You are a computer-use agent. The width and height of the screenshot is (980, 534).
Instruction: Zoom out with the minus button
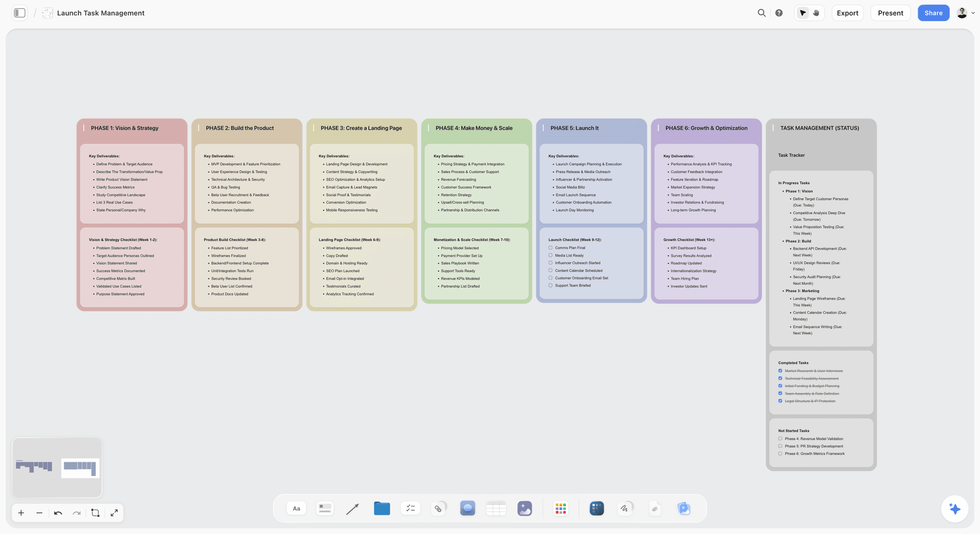point(39,513)
